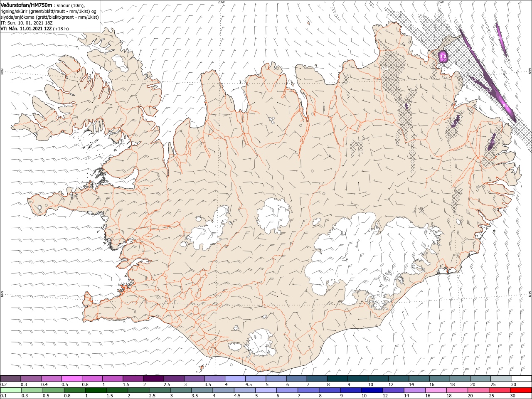Click the round white Hofsjökull glacier in central map
This screenshot has width=532, height=399.
tap(273, 215)
